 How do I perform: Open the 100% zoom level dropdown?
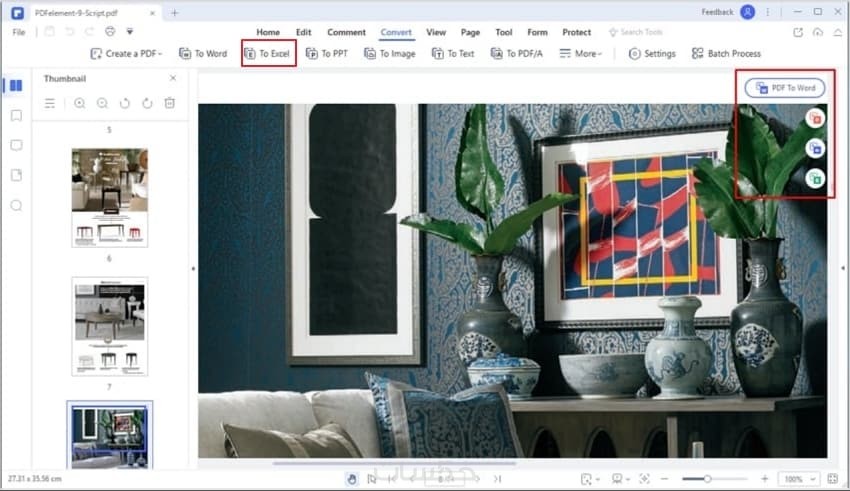click(x=798, y=479)
